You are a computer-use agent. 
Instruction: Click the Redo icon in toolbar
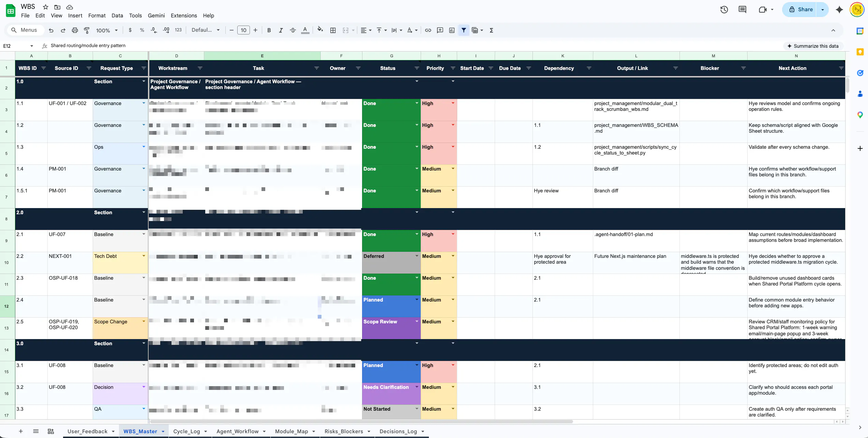coord(63,30)
